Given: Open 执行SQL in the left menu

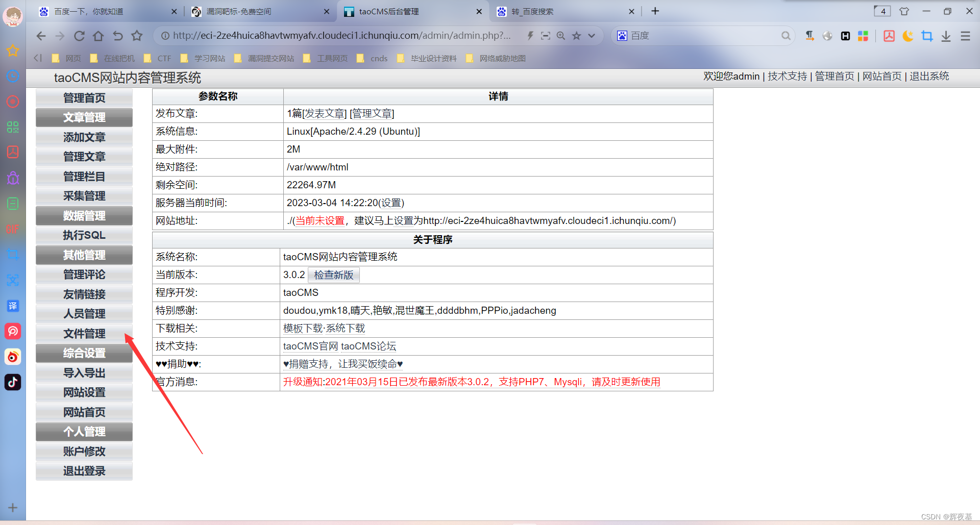Looking at the screenshot, I should 84,235.
